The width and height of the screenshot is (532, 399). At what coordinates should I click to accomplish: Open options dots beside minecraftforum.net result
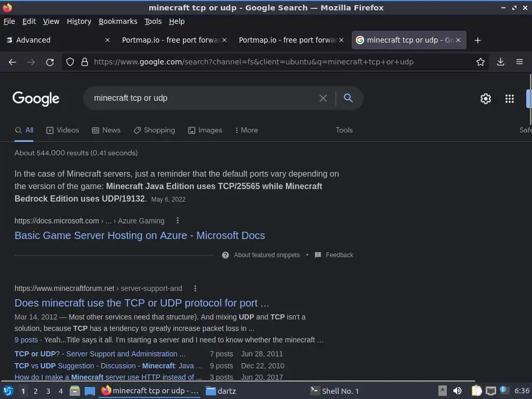pos(195,288)
